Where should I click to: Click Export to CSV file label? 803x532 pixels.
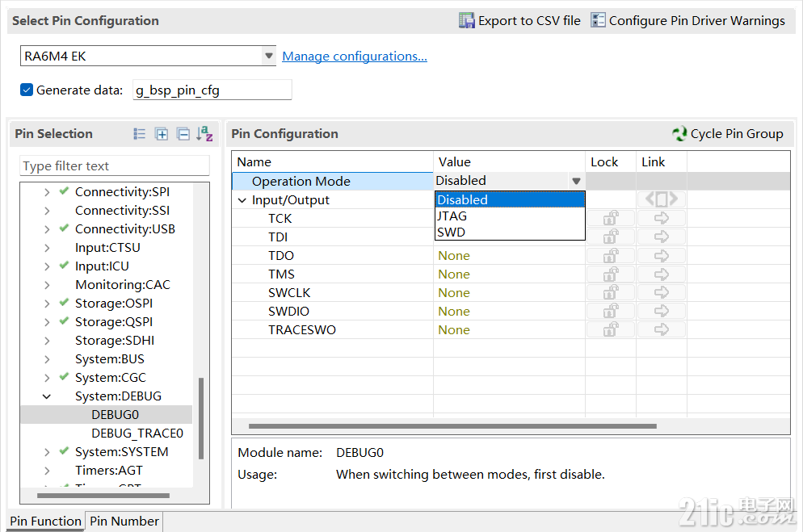pyautogui.click(x=529, y=20)
